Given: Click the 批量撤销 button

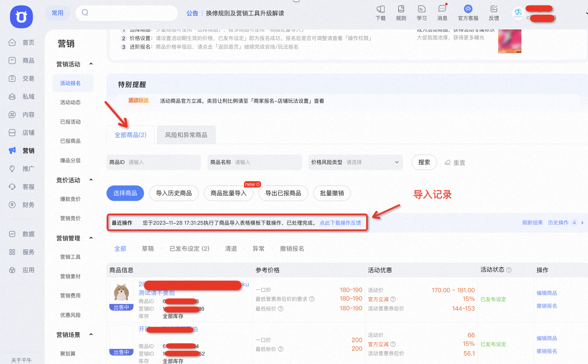Looking at the screenshot, I should click(x=332, y=193).
